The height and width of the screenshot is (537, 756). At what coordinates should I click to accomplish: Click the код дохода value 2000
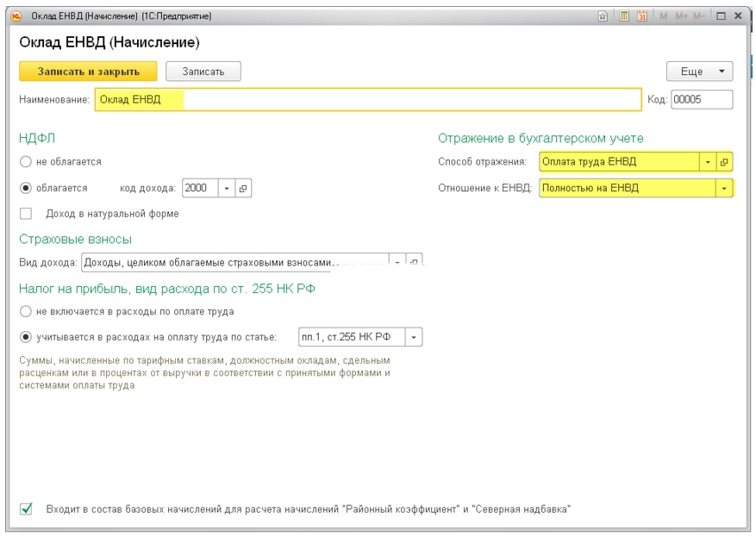[201, 188]
